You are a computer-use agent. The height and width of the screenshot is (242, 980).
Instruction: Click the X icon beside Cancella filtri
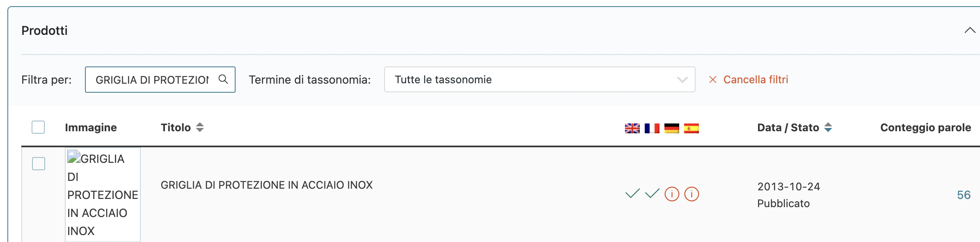point(713,80)
